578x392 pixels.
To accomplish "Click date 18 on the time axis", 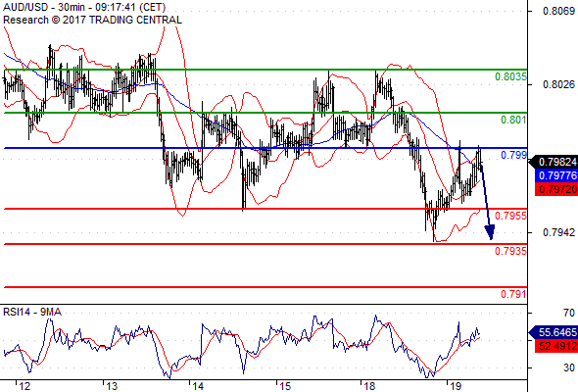I will (x=369, y=386).
